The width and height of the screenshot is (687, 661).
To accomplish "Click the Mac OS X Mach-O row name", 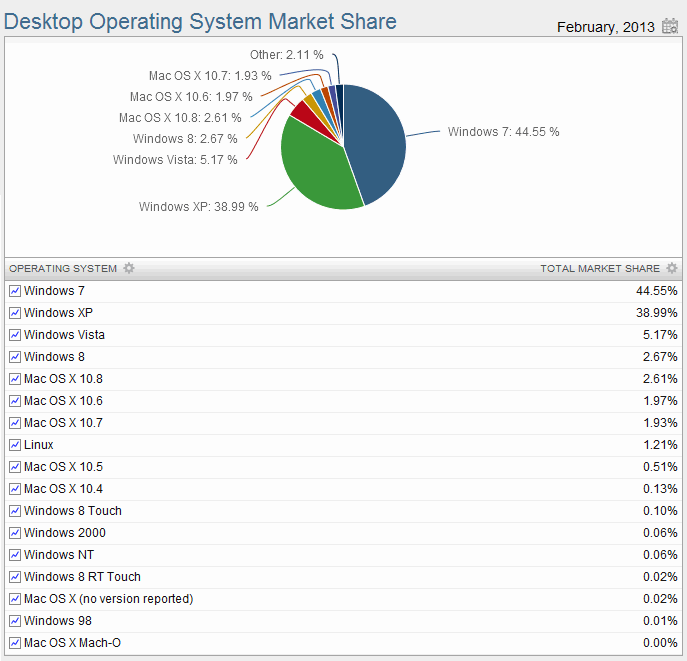I will click(72, 643).
